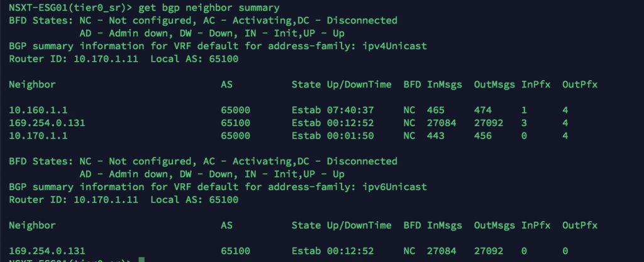Click the green terminal cursor block
The image size is (644, 262).
pyautogui.click(x=142, y=259)
